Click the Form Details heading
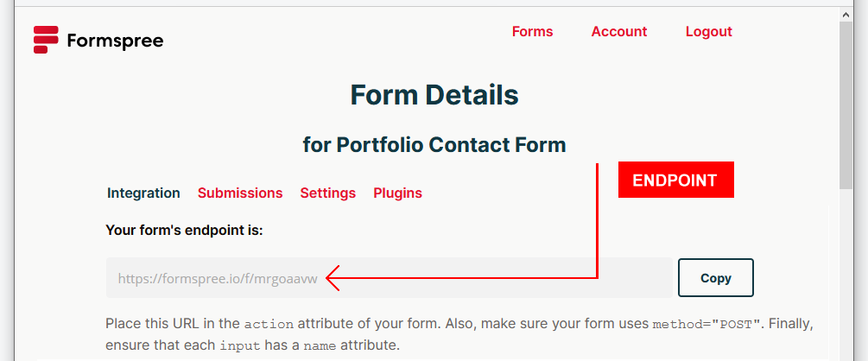868x361 pixels. click(x=434, y=95)
